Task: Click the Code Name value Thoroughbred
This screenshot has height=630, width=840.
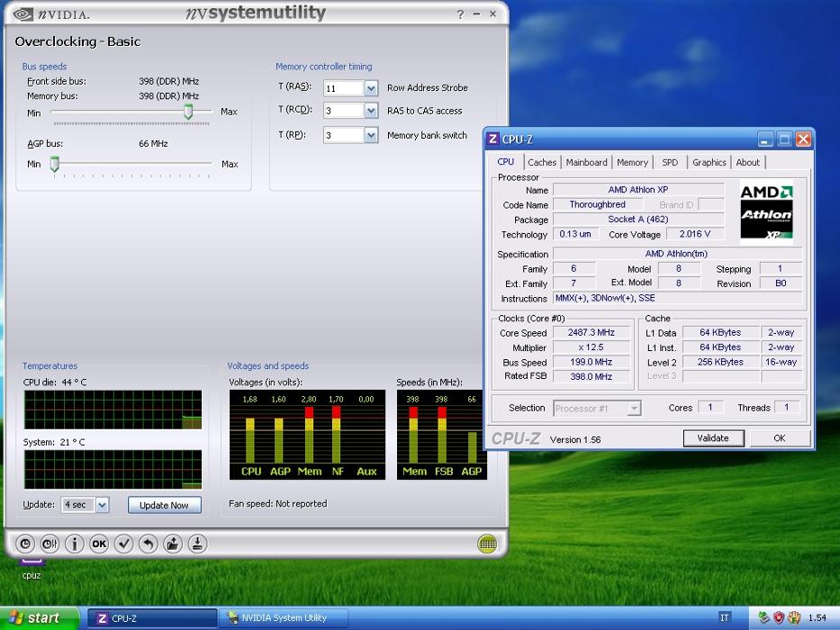Action: point(597,204)
